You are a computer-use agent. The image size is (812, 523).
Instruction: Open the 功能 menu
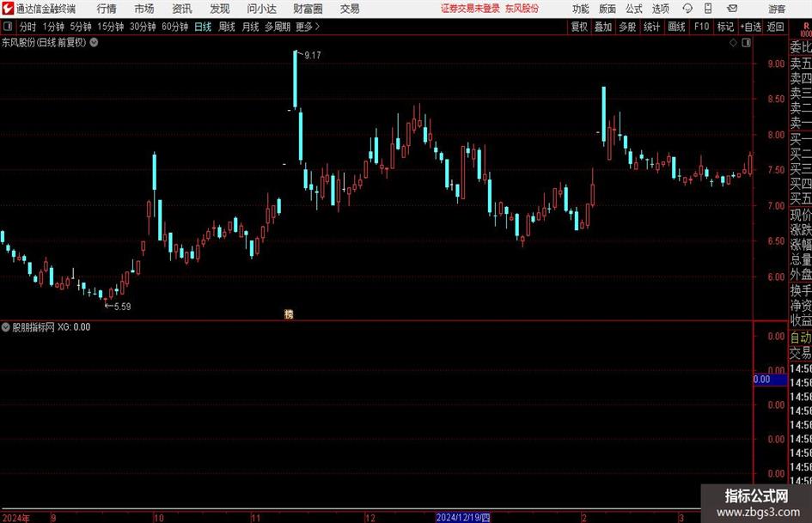[581, 9]
